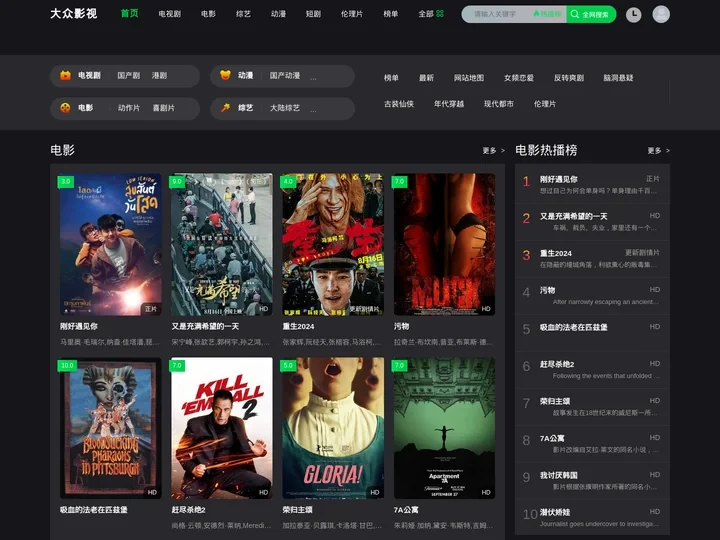Open rank 10 潜伏娇娃 in hot list
Viewport: 720px width, 540px height.
click(x=592, y=517)
